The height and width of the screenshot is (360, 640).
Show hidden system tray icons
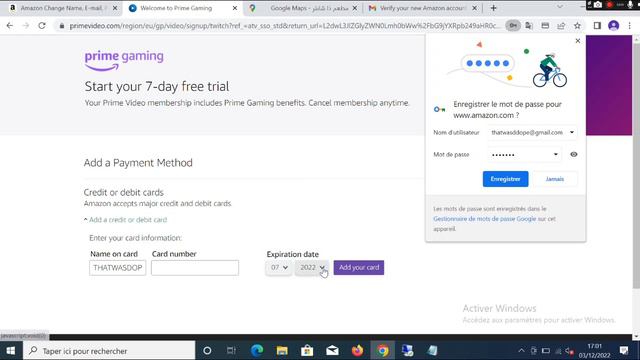521,351
